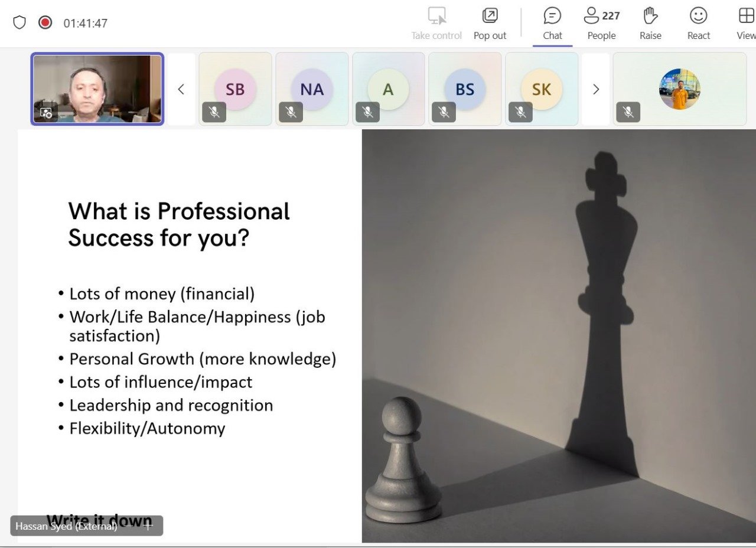Select the presenter's video thumbnail
This screenshot has height=548, width=756.
coord(97,89)
